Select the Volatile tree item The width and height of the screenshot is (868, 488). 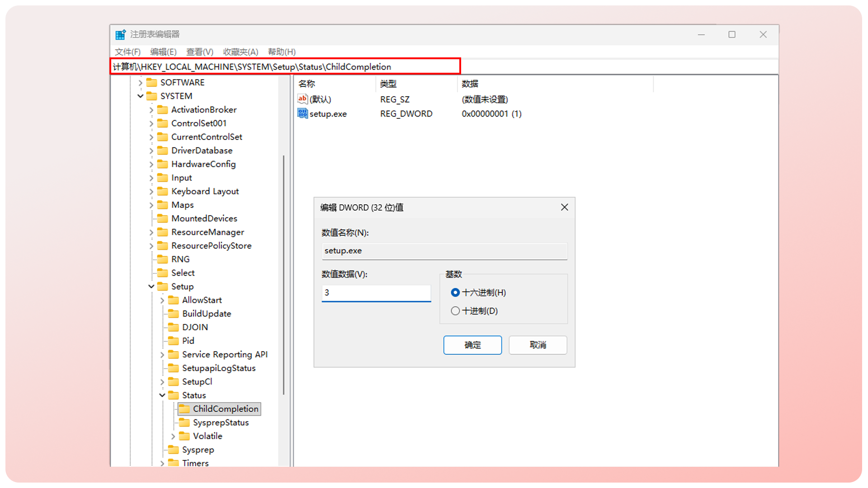tap(208, 436)
